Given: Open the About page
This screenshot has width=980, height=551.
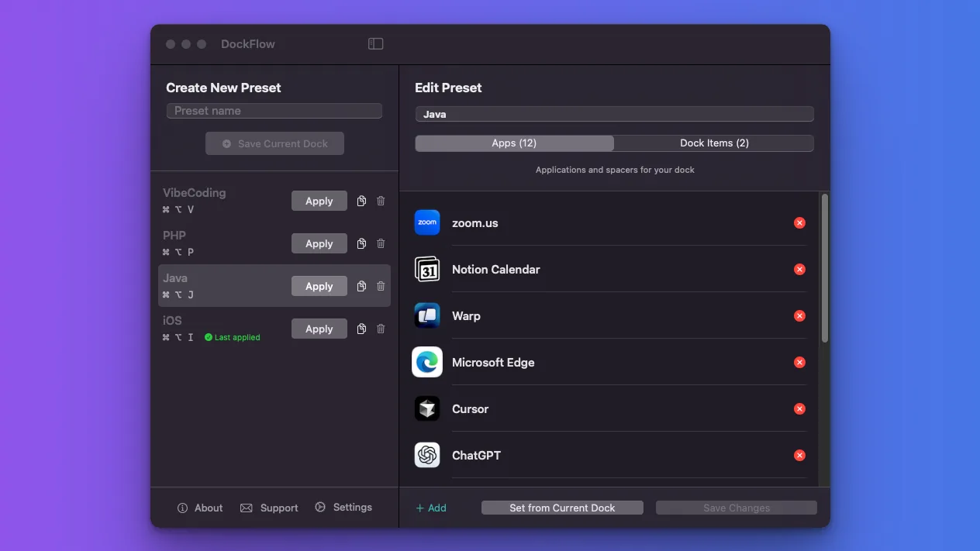Looking at the screenshot, I should point(200,508).
